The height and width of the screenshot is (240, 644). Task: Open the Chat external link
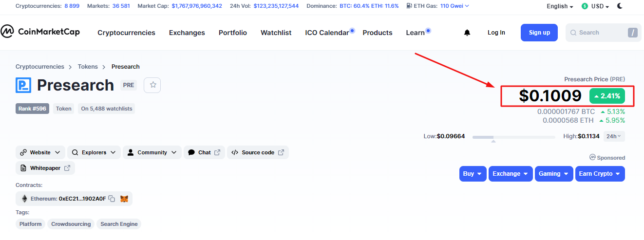[205, 152]
